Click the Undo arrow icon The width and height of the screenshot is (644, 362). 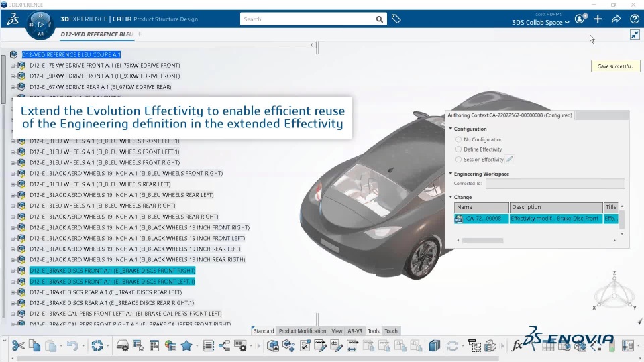click(72, 346)
